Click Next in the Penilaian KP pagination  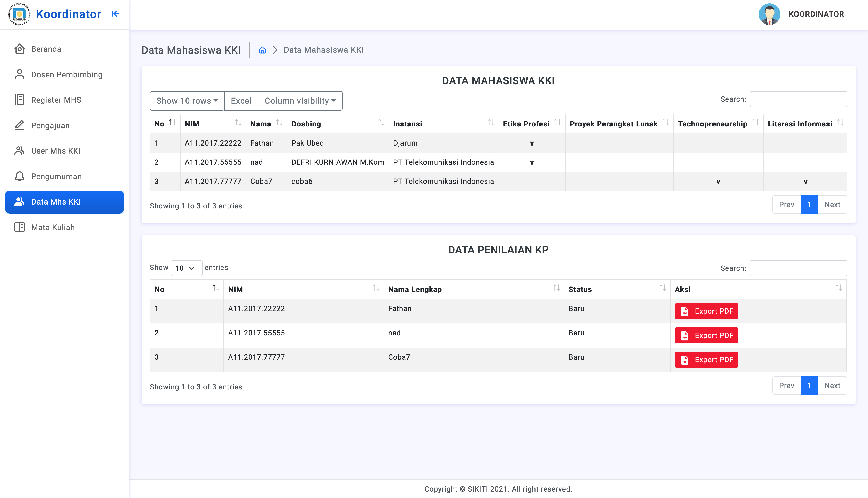(x=832, y=386)
